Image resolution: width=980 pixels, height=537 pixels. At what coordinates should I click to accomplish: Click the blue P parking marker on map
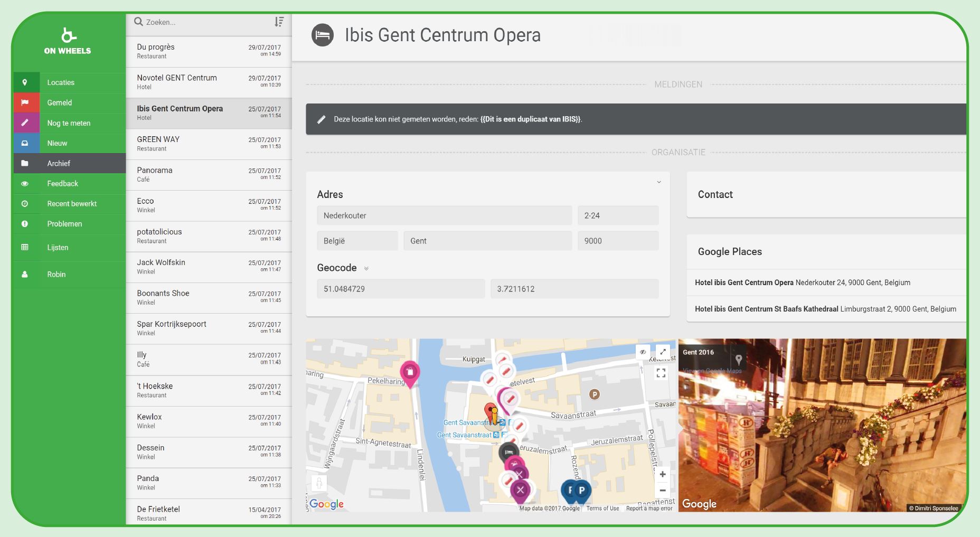(x=581, y=492)
